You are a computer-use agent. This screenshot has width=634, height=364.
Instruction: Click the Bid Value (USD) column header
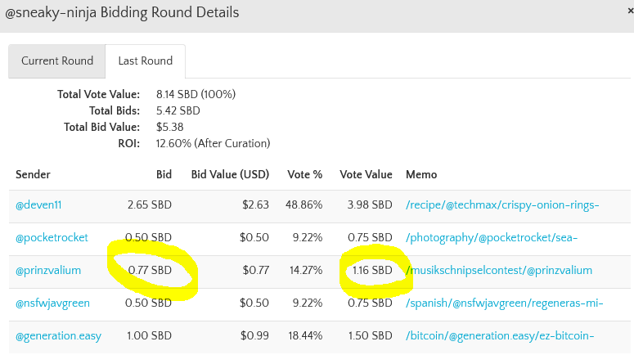(230, 174)
